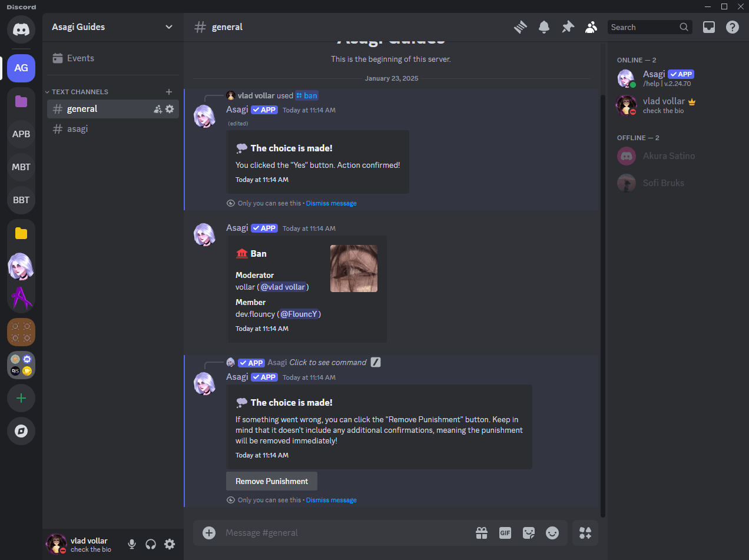Open the Inbox

point(709,27)
